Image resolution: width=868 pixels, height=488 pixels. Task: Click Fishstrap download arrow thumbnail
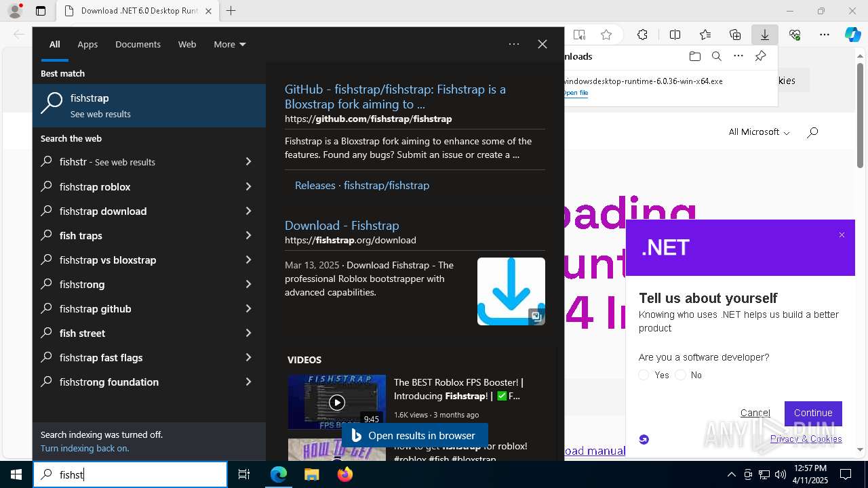[511, 291]
